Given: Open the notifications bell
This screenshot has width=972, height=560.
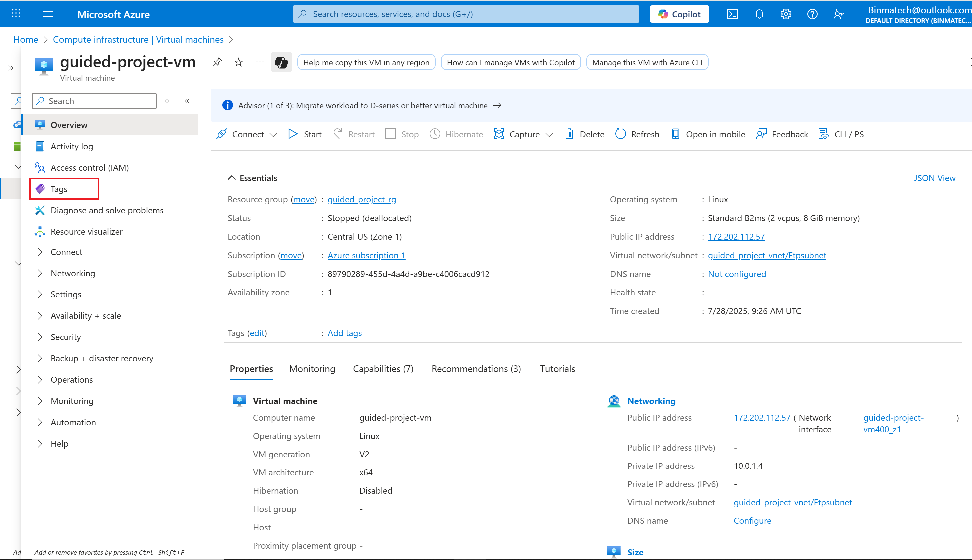Looking at the screenshot, I should (759, 14).
